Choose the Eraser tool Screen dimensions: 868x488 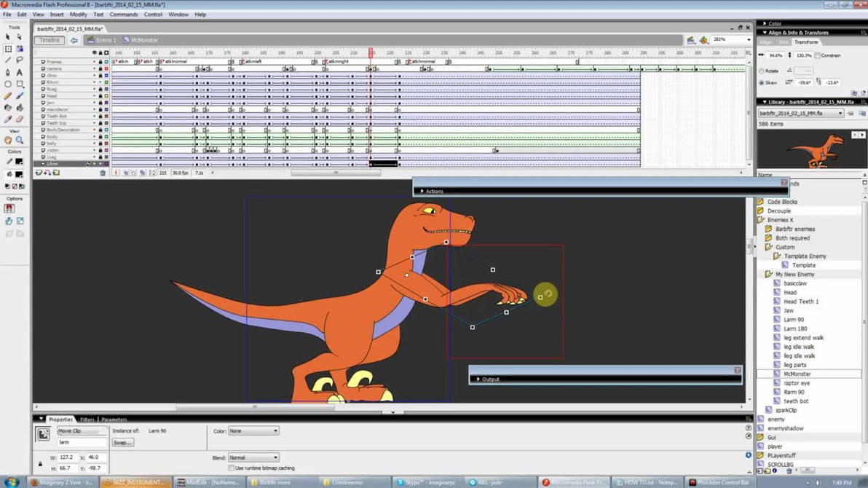pyautogui.click(x=20, y=119)
